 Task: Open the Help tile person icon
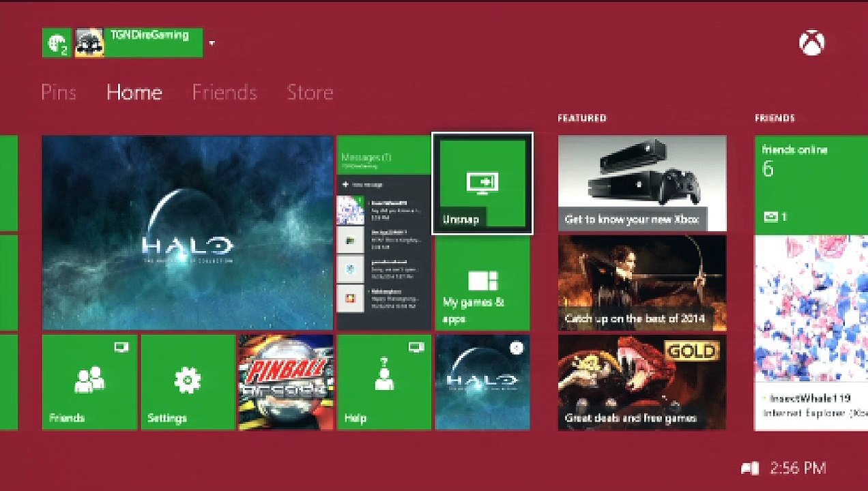pyautogui.click(x=384, y=374)
